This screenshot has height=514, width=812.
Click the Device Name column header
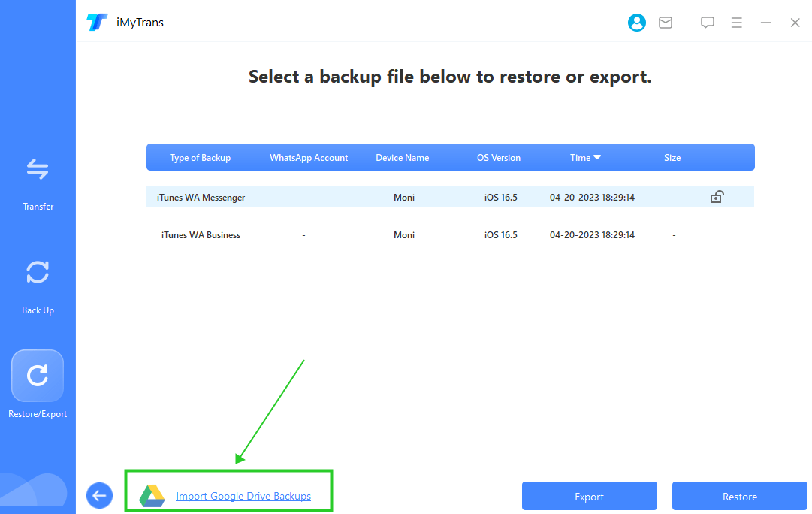(403, 158)
